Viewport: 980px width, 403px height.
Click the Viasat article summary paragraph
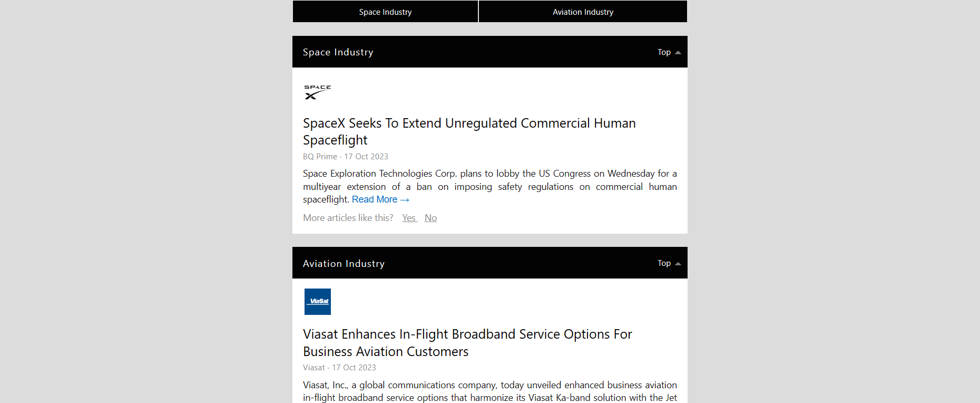click(x=489, y=391)
